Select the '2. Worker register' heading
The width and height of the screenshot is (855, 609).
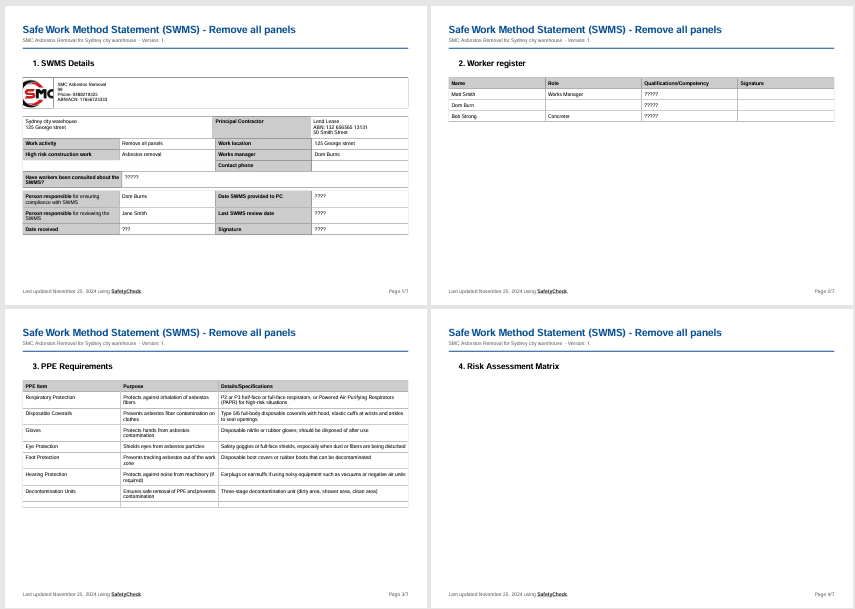[x=492, y=63]
